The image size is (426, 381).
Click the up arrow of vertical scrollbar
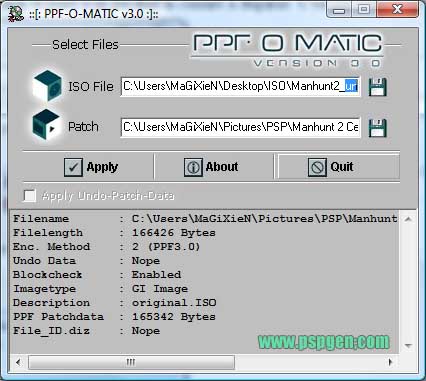tap(408, 219)
